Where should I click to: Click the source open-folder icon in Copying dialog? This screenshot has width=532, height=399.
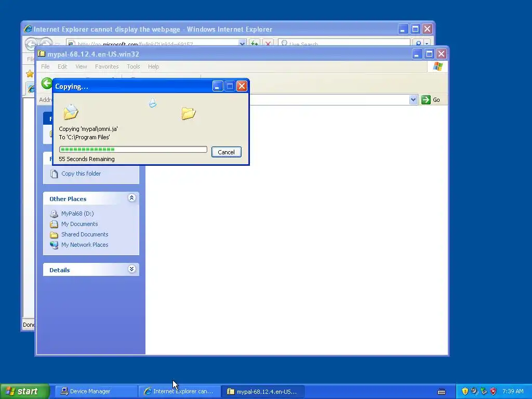pyautogui.click(x=71, y=112)
